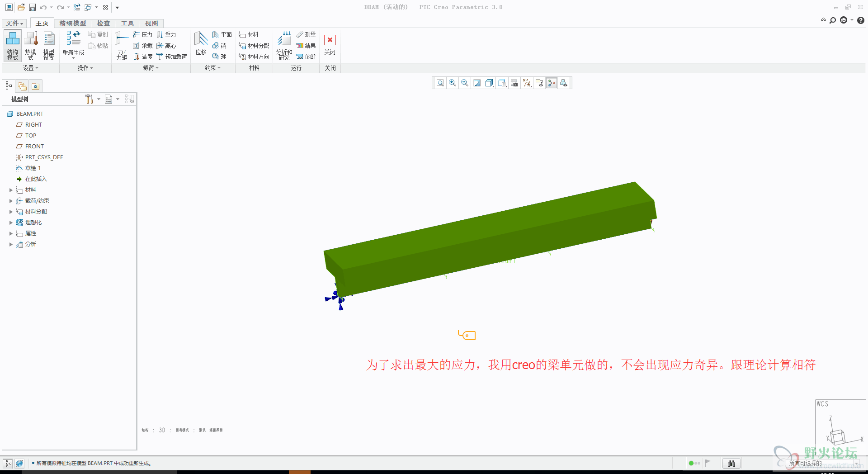Image resolution: width=868 pixels, height=474 pixels.
Task: Create a 销 (Pin) constraint
Action: 219,46
